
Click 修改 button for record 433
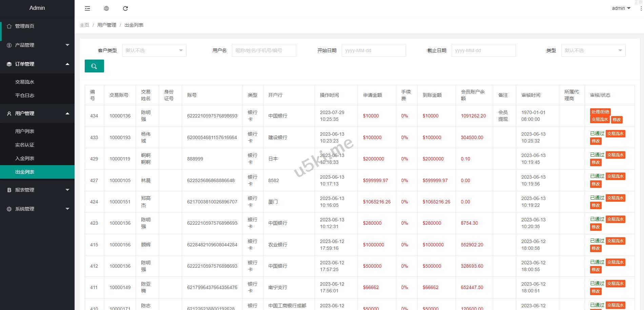tap(596, 141)
